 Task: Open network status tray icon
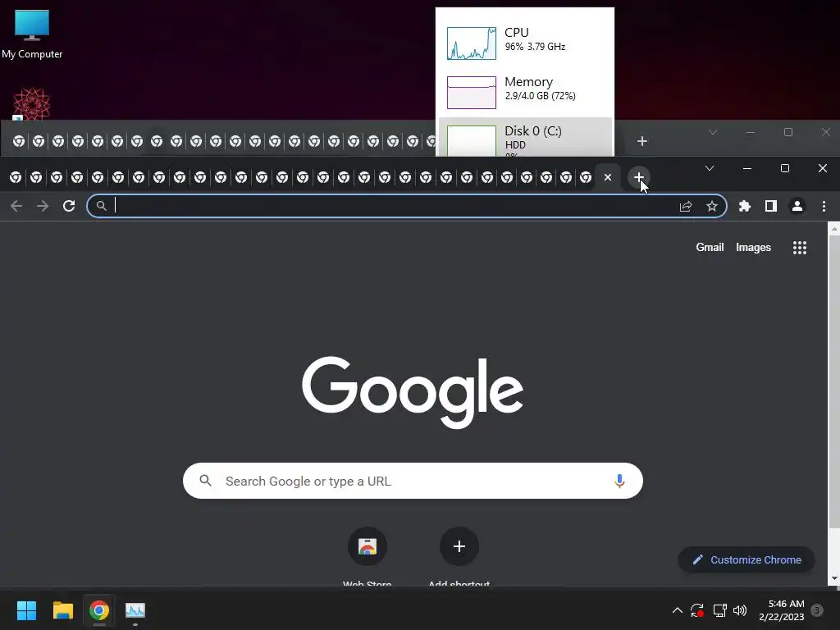[719, 610]
